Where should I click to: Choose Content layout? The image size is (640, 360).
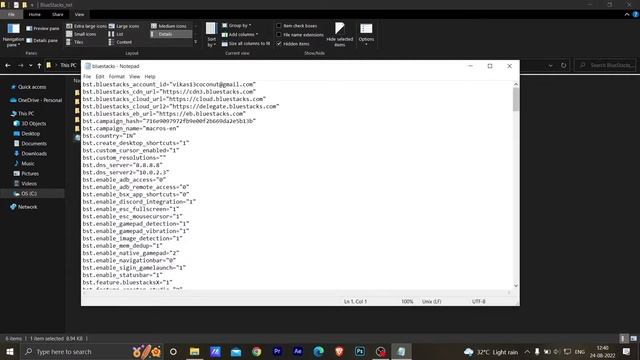[120, 42]
